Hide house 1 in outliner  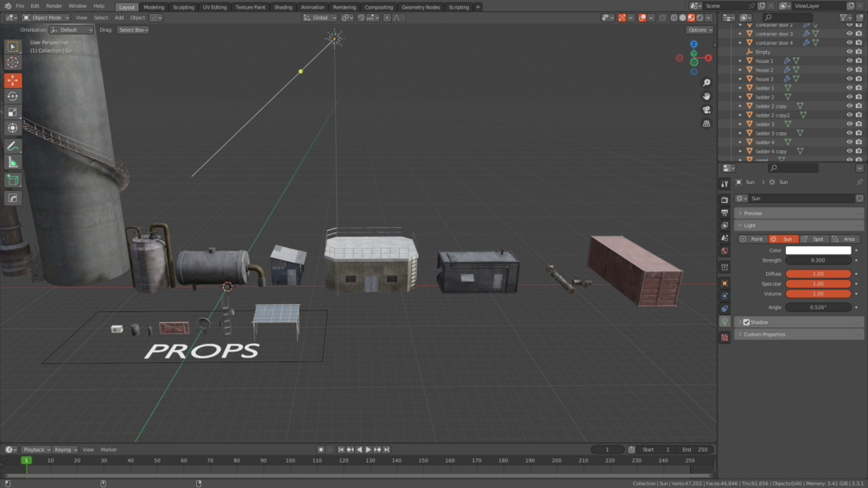pyautogui.click(x=849, y=60)
